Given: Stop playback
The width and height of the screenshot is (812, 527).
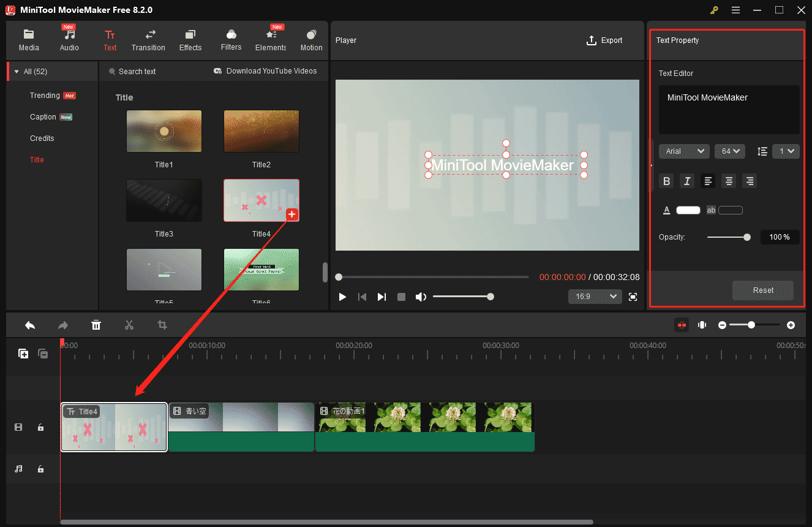Looking at the screenshot, I should click(401, 297).
